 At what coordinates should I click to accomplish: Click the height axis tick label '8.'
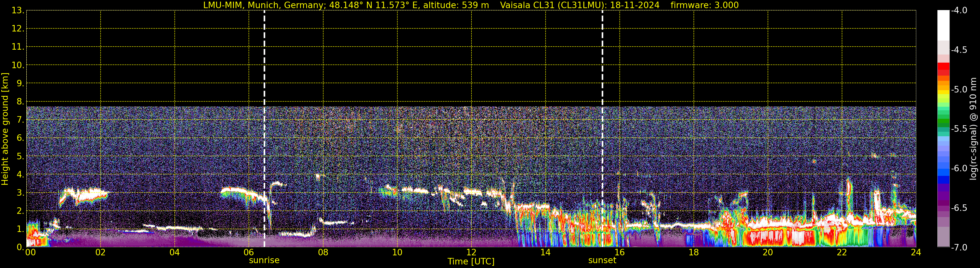pyautogui.click(x=20, y=102)
